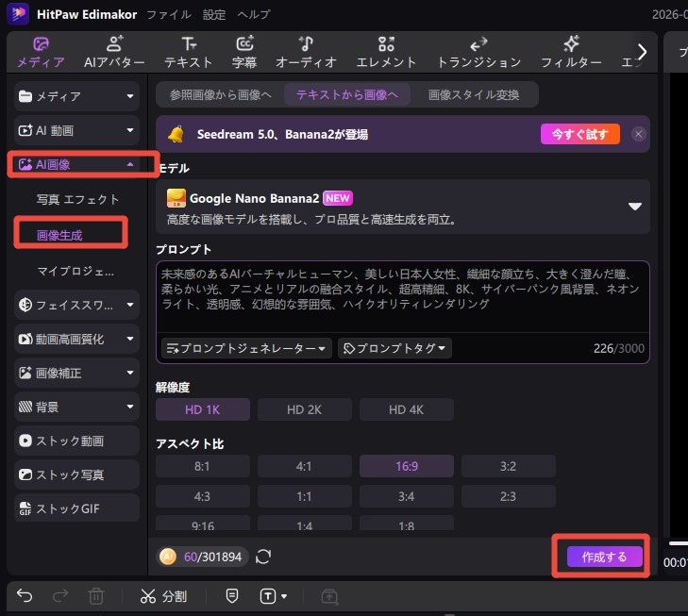The image size is (688, 616).
Task: Click the HitPaw Edimakor logo icon
Action: 18,13
